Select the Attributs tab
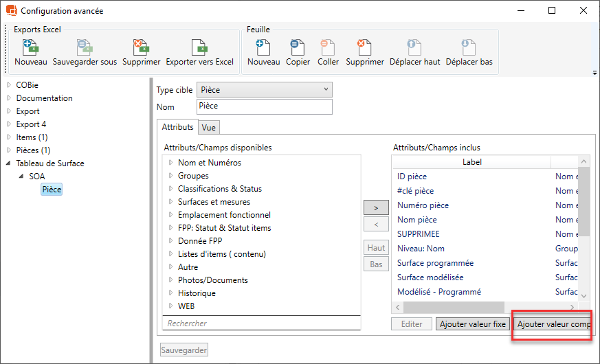 tap(177, 127)
